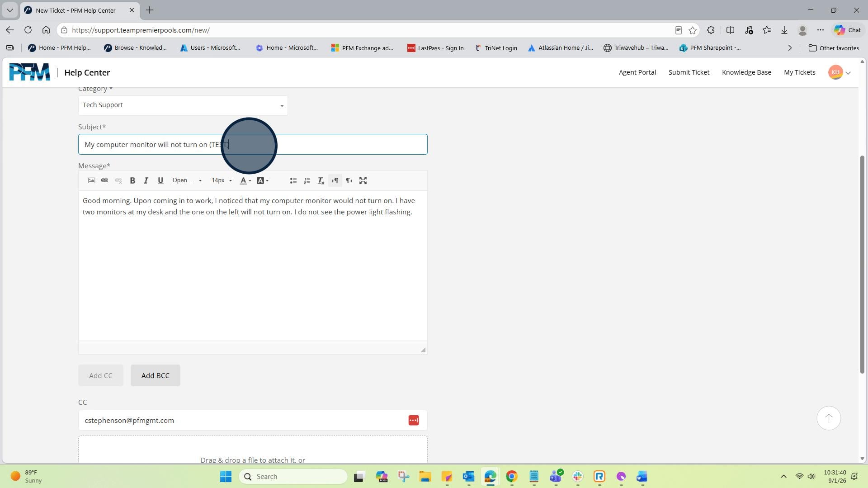
Task: Open the text color picker arrow
Action: 250,180
